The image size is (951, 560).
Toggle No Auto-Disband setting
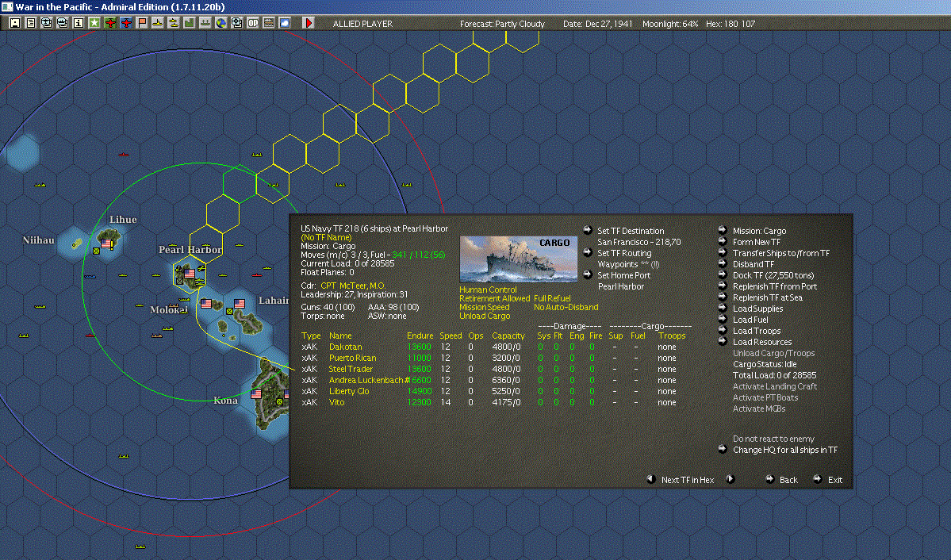pyautogui.click(x=566, y=307)
